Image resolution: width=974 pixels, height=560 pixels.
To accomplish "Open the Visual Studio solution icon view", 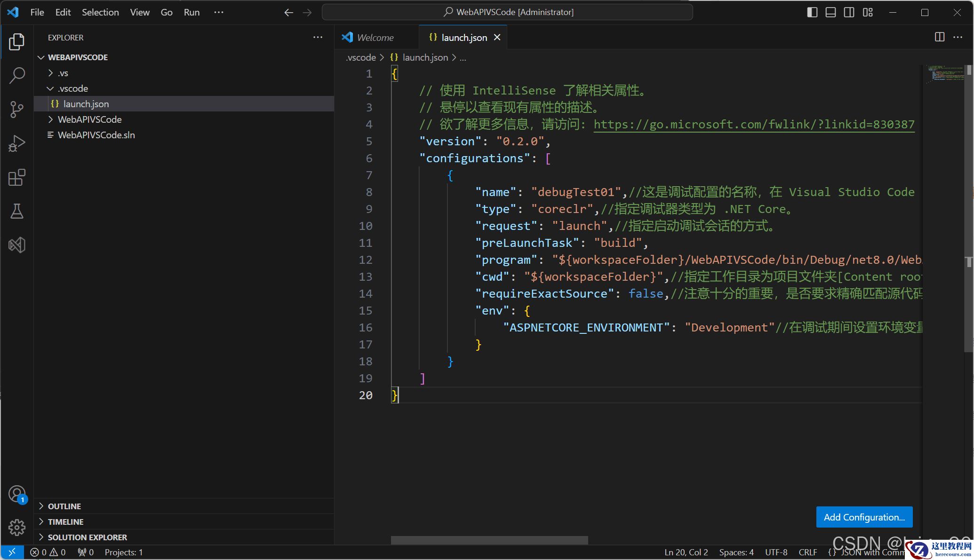I will [x=17, y=245].
